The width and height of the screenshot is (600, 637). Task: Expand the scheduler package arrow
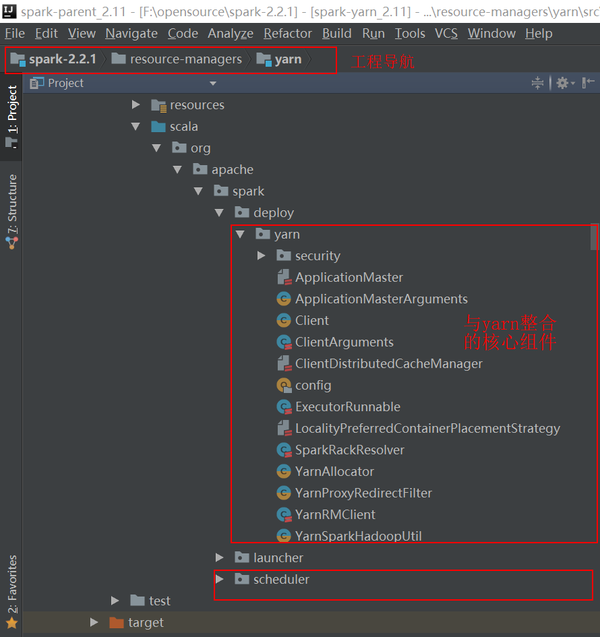click(219, 579)
